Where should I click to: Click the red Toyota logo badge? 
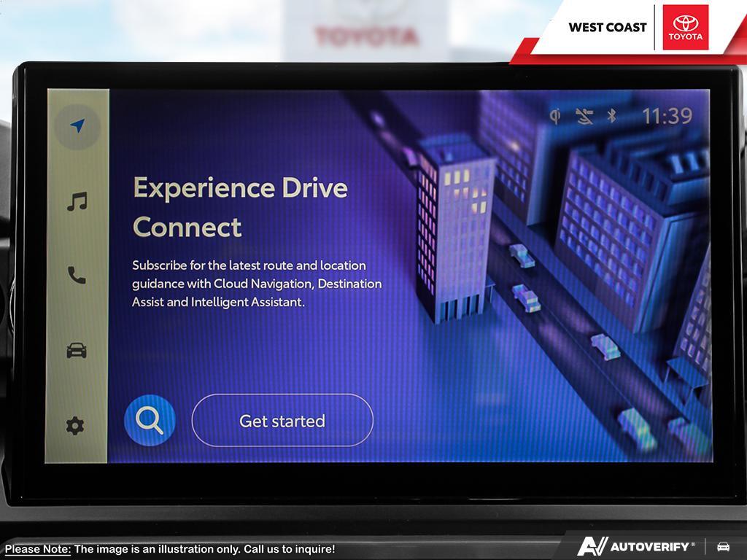[685, 28]
